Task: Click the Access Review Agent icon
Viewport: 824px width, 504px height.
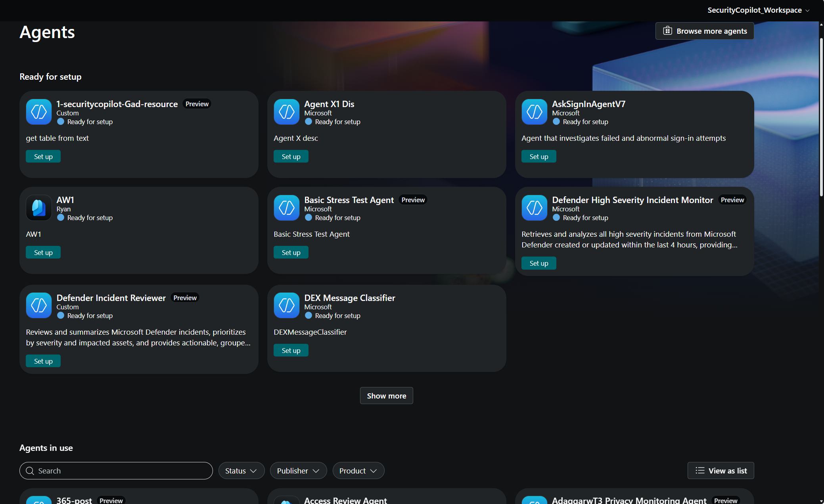Action: (x=287, y=500)
